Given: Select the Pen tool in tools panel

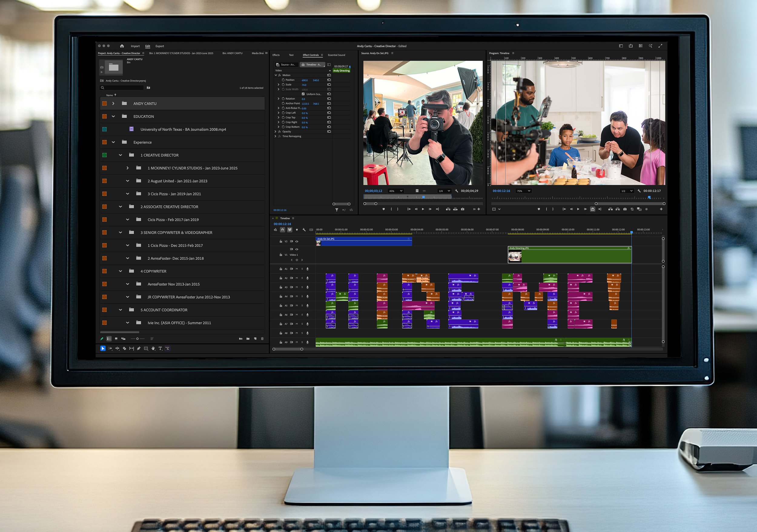Looking at the screenshot, I should (x=139, y=348).
